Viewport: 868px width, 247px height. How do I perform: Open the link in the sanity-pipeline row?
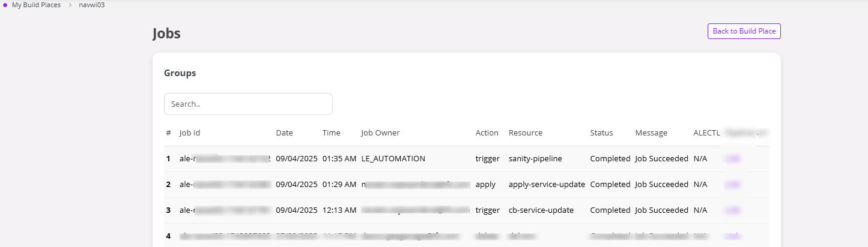[732, 159]
